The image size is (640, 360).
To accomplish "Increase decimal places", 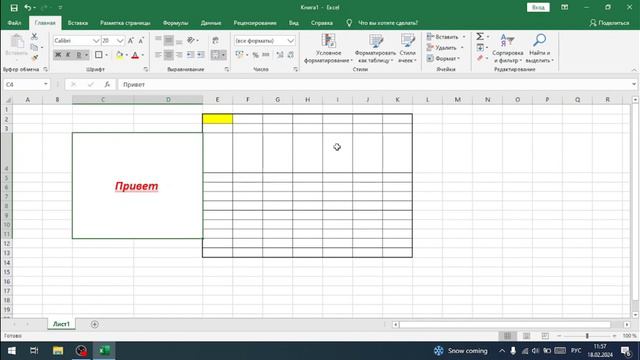I will click(x=280, y=55).
